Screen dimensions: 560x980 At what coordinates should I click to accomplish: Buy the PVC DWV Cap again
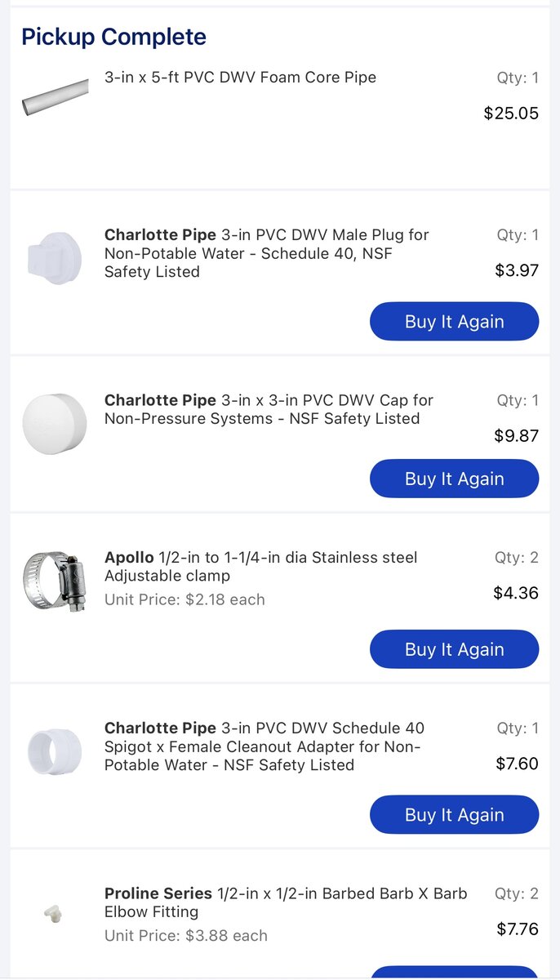pyautogui.click(x=455, y=479)
